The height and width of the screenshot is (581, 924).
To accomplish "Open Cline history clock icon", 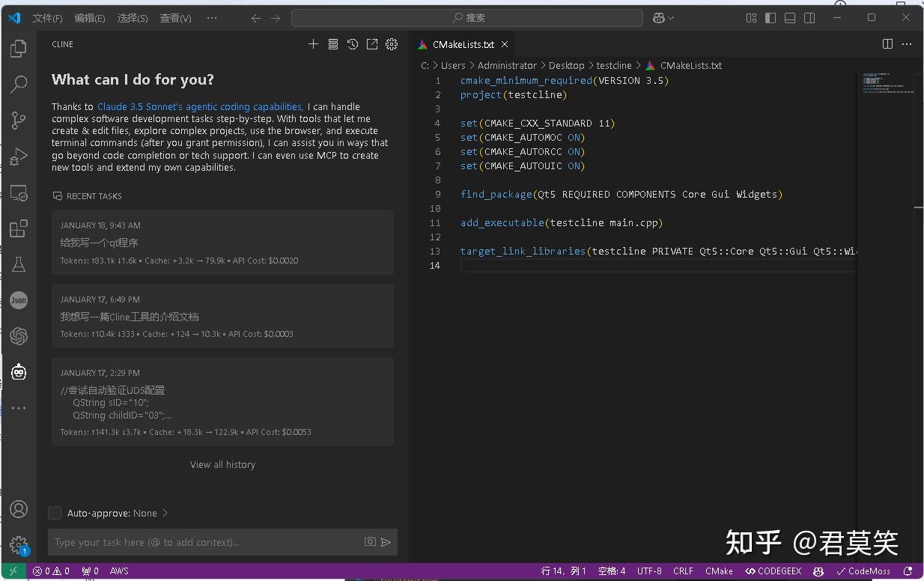I will (x=353, y=44).
